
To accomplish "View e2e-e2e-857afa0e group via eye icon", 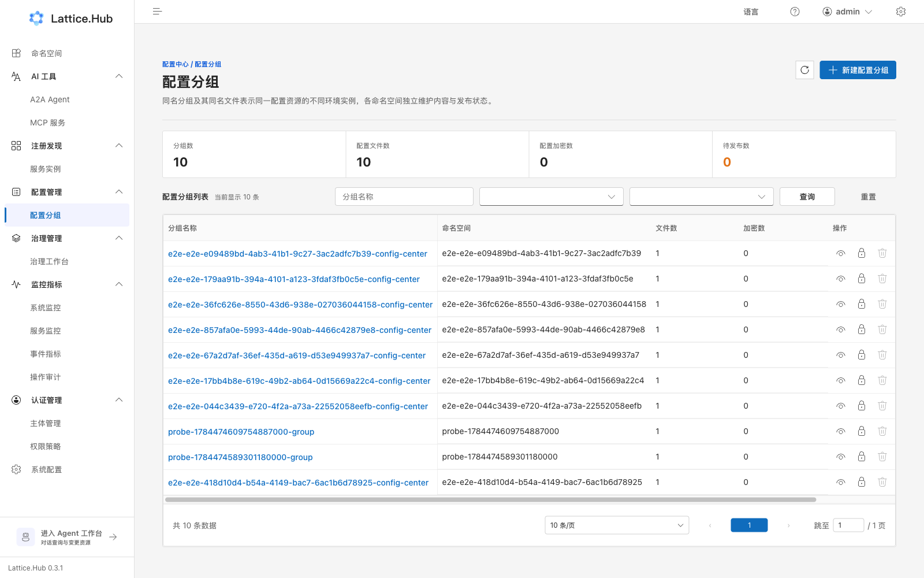I will click(x=841, y=329).
